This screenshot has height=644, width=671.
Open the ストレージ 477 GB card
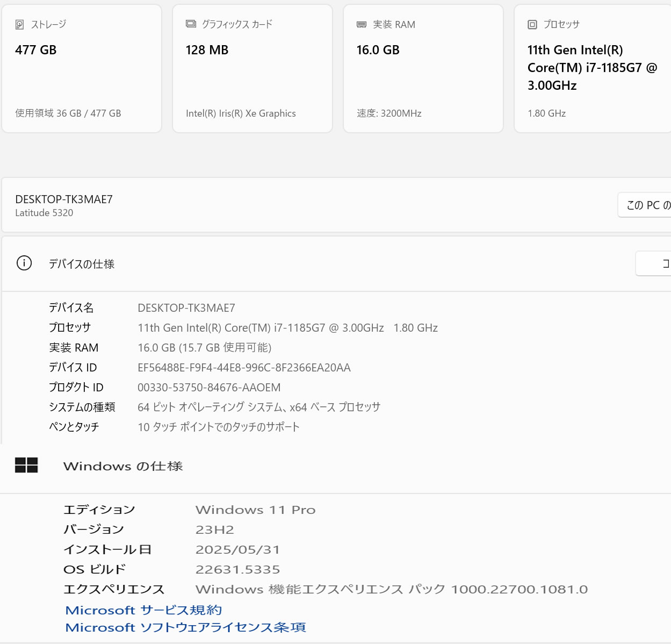tap(82, 68)
